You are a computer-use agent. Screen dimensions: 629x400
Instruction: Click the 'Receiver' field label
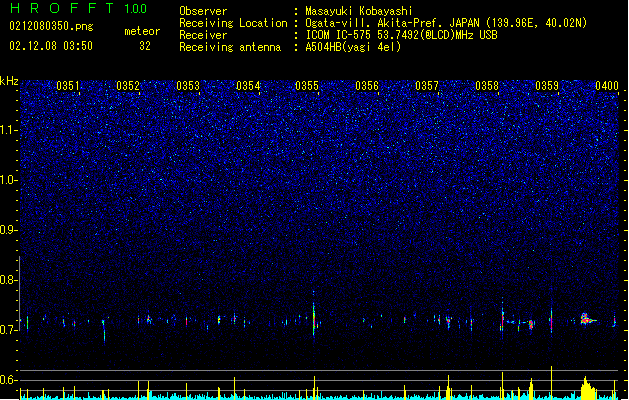click(203, 35)
